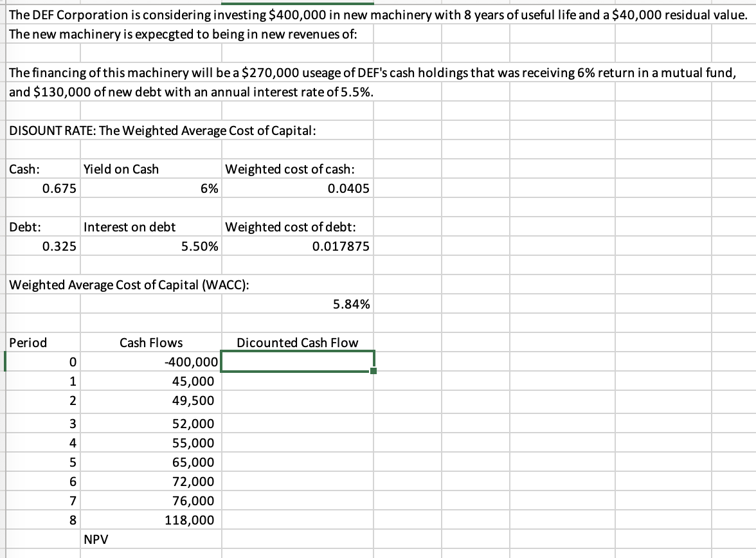The image size is (756, 558).
Task: Select the Weighted cost of debt: label
Action: pos(291,227)
